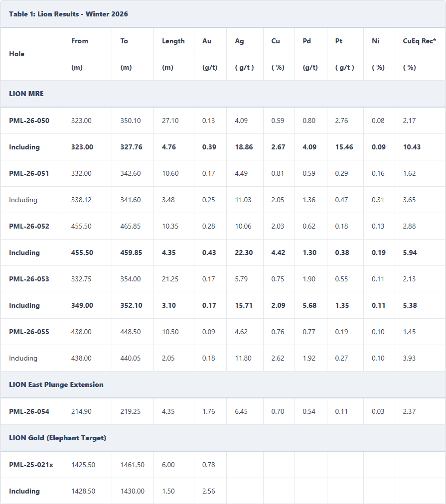Click the 2.56 Au value
446x504 pixels.
(x=209, y=491)
